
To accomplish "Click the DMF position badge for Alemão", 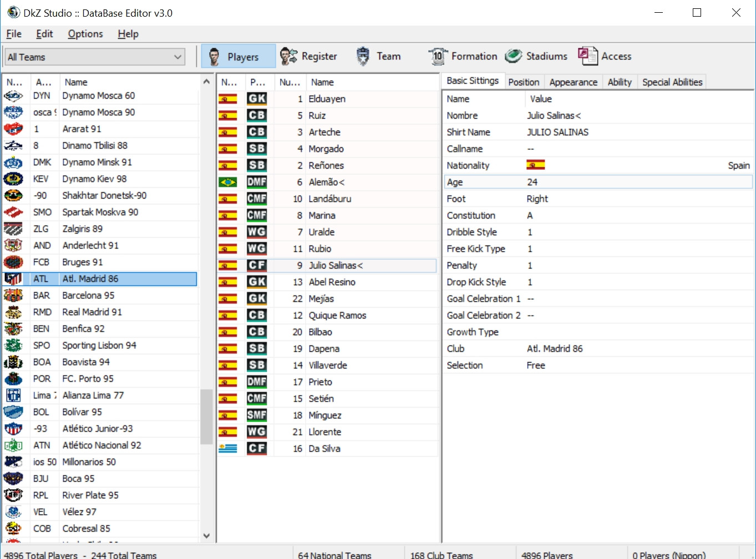I will [x=257, y=182].
